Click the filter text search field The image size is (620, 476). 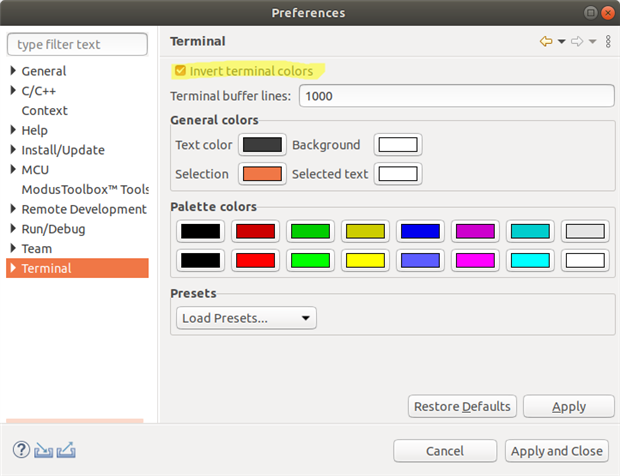coord(77,44)
